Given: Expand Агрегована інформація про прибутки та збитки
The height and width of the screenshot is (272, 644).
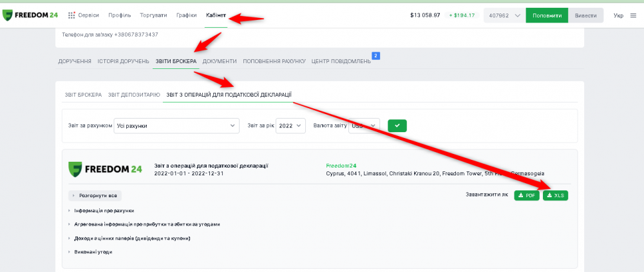Looking at the screenshot, I should [x=147, y=224].
